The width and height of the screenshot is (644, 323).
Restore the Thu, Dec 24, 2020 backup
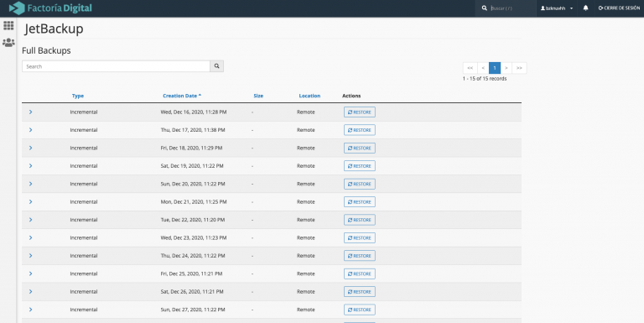point(360,256)
